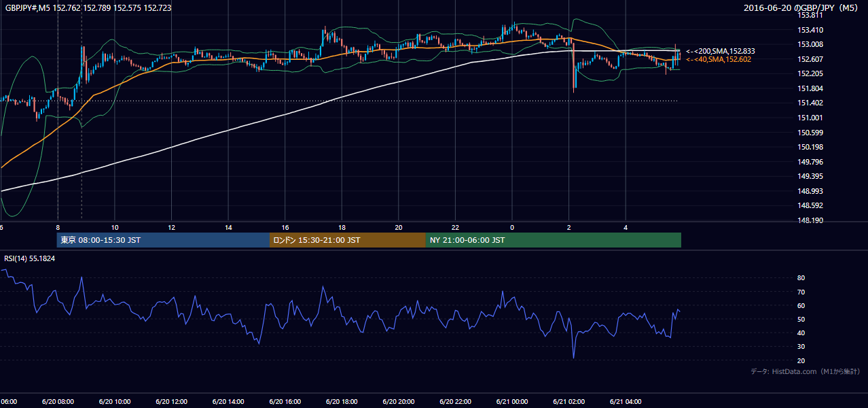The image size is (868, 408).
Task: Click the Tokyo session bar 東京 08:00-15:30 JST
Action: 164,240
